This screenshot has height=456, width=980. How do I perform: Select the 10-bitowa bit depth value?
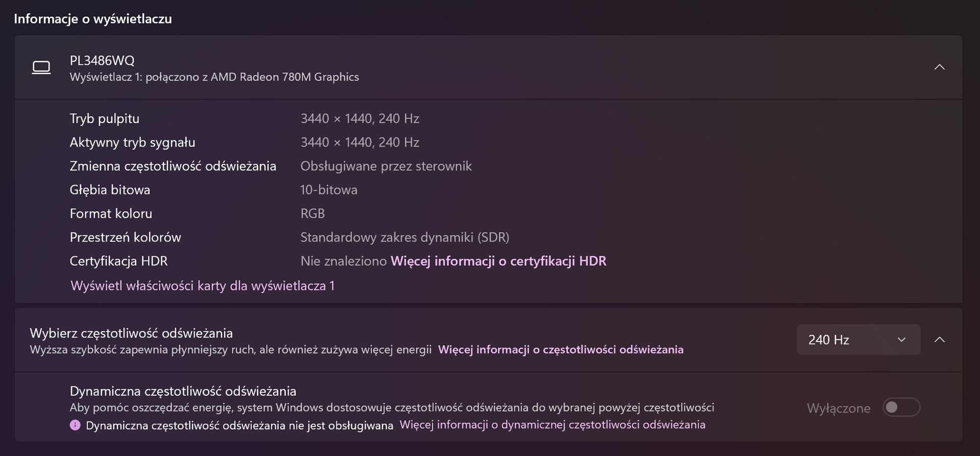(x=329, y=190)
